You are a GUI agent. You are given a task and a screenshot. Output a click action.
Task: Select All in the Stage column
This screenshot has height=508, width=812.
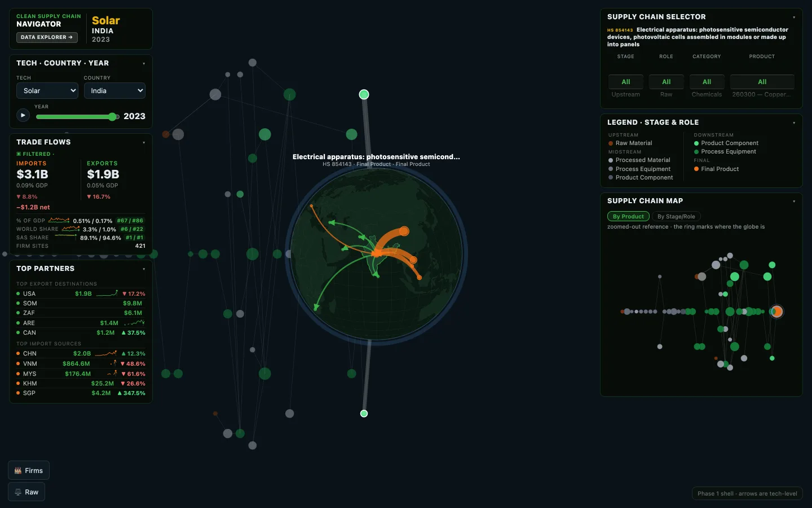[626, 82]
